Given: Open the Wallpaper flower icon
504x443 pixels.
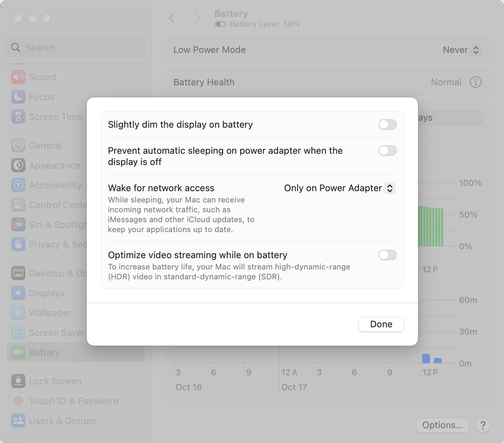Looking at the screenshot, I should (18, 313).
